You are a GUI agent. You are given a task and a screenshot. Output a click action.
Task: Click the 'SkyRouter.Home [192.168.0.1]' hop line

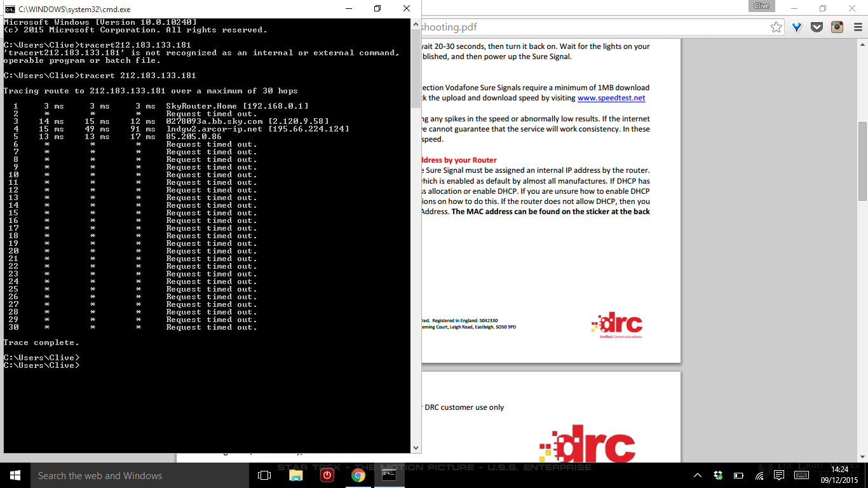pyautogui.click(x=161, y=106)
